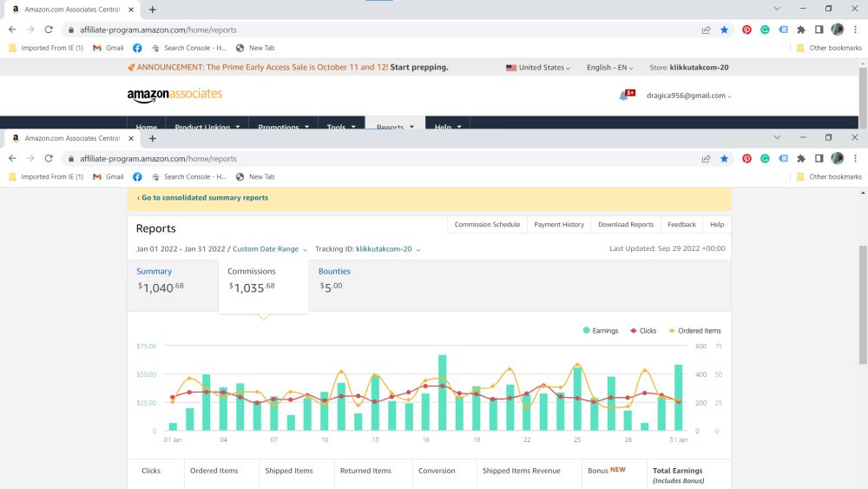Open the Grammarly extension in the upper window

point(765,30)
